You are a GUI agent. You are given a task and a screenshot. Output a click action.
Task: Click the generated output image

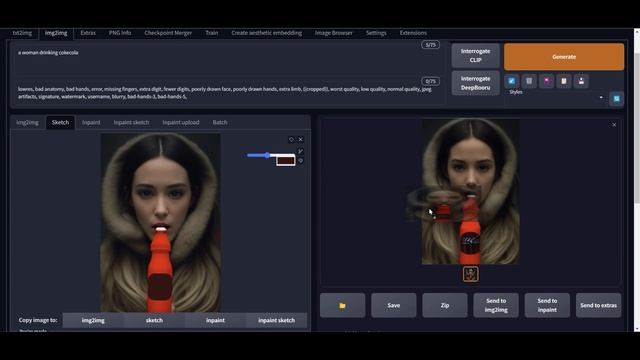click(x=471, y=192)
